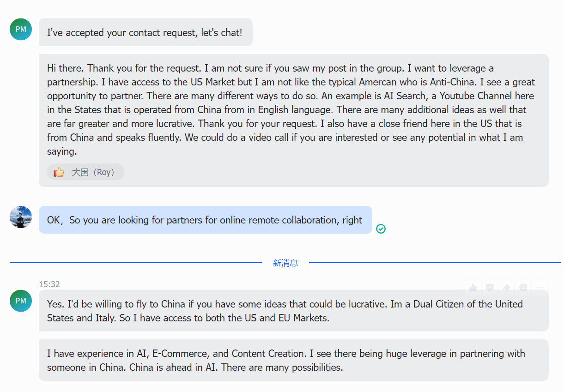Click the forward arrow icon on hover toolbar
This screenshot has width=564, height=392.
point(506,288)
